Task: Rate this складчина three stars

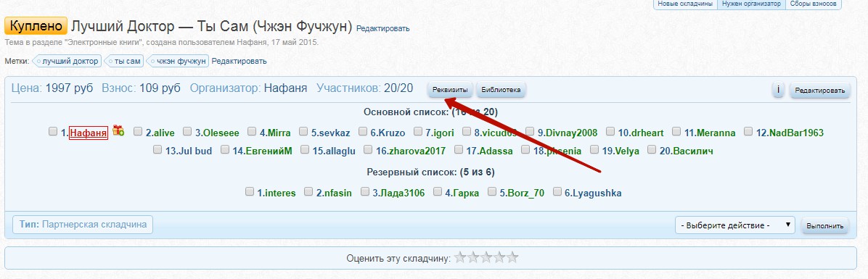Action: coord(486,257)
